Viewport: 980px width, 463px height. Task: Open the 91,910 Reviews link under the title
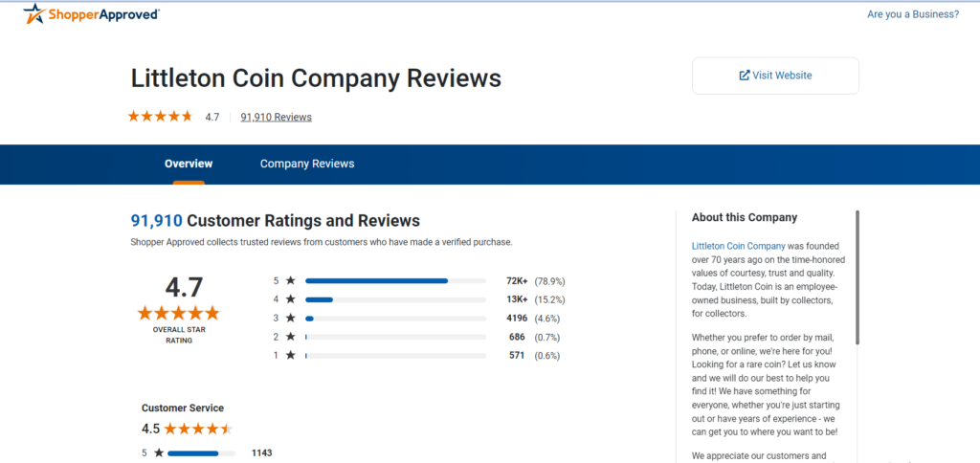(276, 117)
